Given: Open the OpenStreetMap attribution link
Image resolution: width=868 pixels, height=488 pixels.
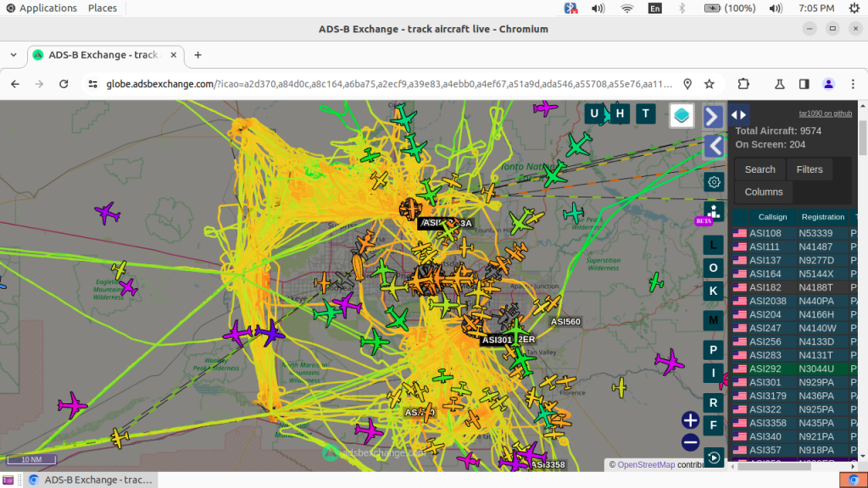Looking at the screenshot, I should pos(646,465).
